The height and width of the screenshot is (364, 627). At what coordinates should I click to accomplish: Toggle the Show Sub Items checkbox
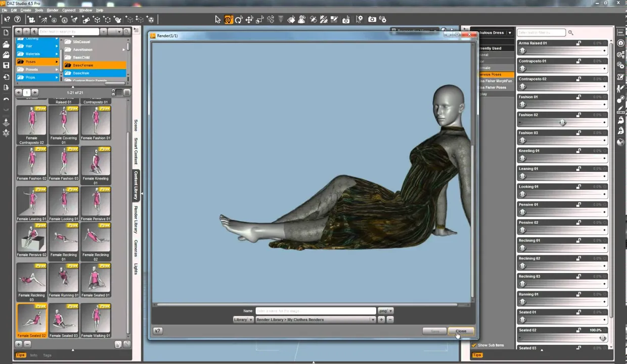coord(474,345)
